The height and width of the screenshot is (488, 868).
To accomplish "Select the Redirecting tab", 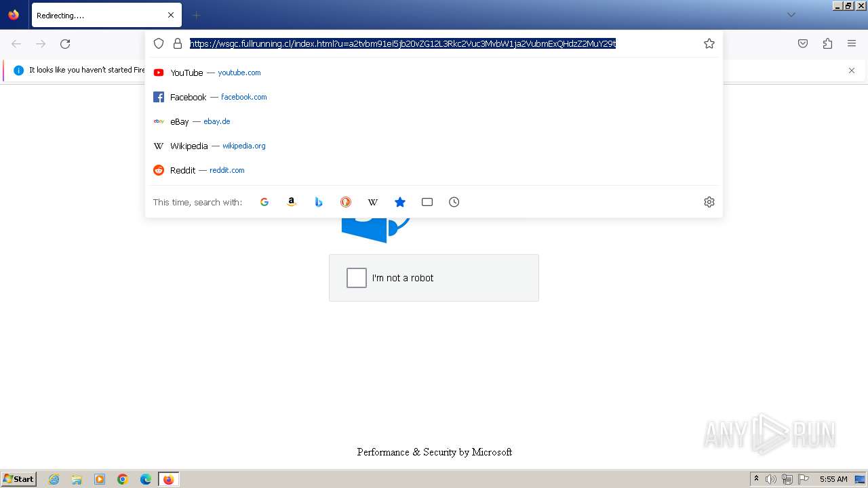I will 106,15.
